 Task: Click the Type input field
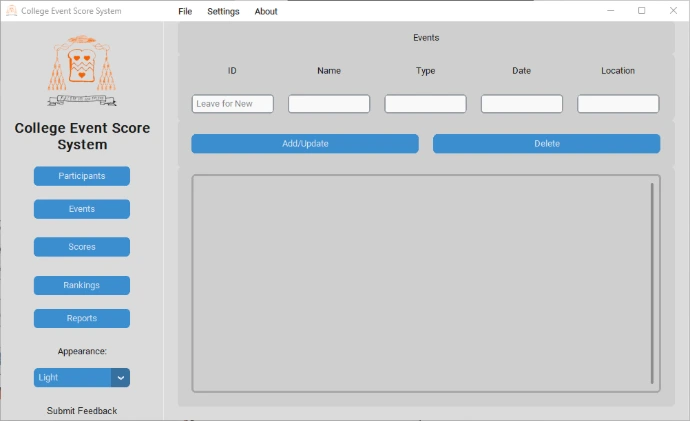pyautogui.click(x=426, y=104)
